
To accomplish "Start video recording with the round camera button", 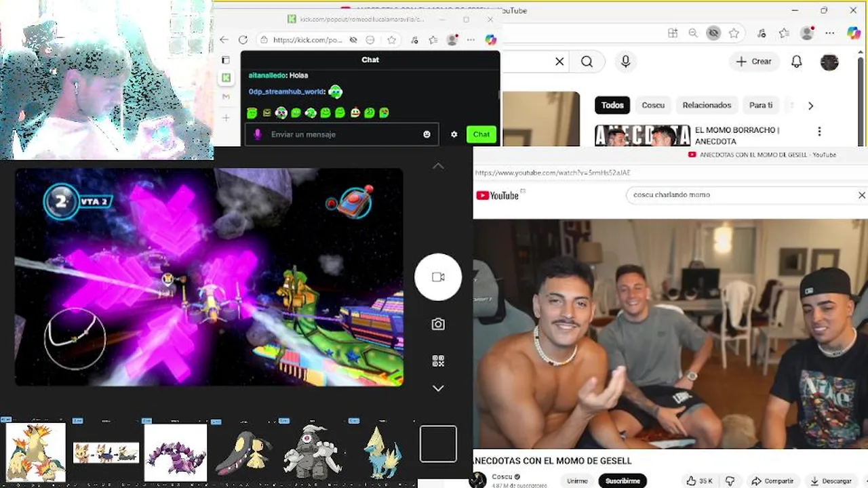I will pyautogui.click(x=438, y=277).
